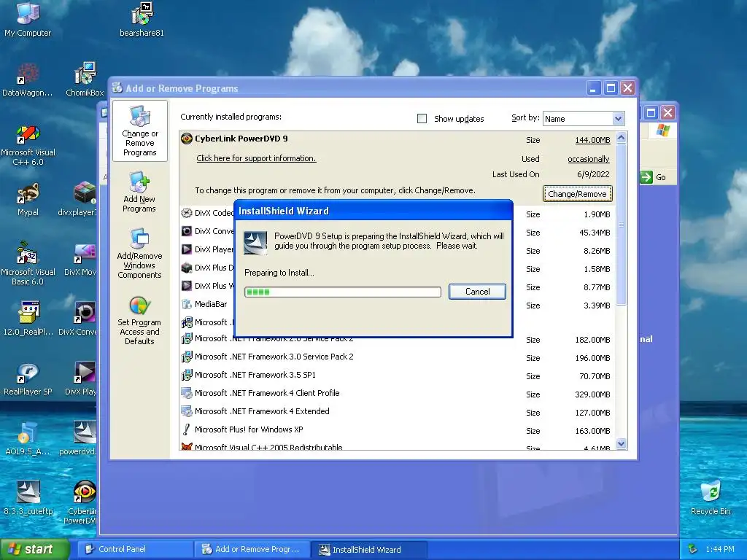The image size is (747, 560).
Task: Open My Computer desktop icon
Action: point(28,19)
